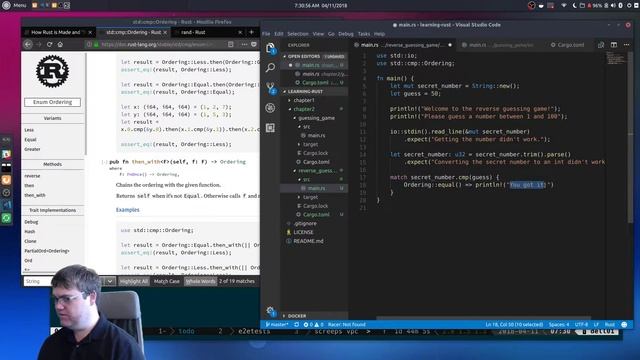Screen dimensions: 640x360
Task: Collapse the then_with method docs toggle
Action: pos(104,162)
